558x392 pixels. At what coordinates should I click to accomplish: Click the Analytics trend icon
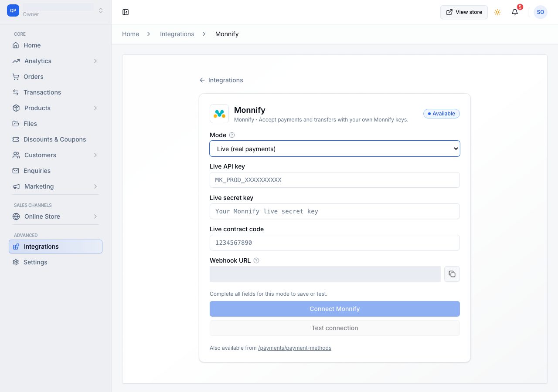point(16,61)
